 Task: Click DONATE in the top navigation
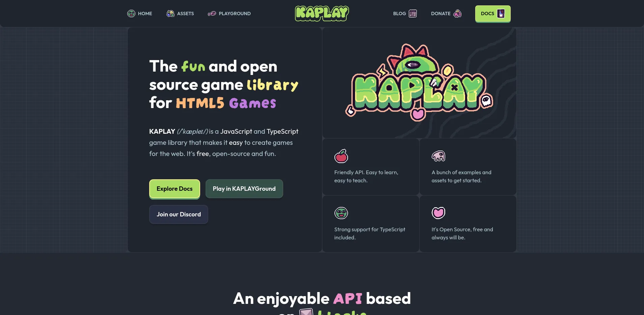(441, 14)
